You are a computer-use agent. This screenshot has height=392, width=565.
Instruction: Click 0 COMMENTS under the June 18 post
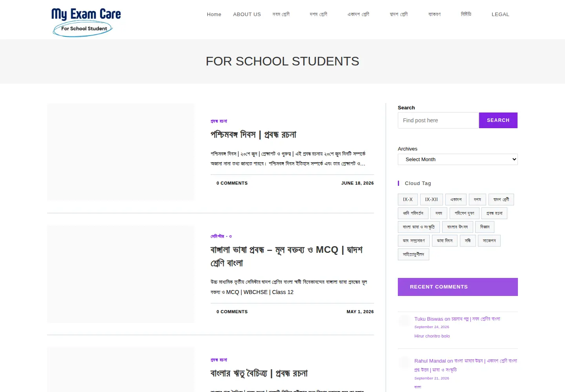tap(232, 183)
